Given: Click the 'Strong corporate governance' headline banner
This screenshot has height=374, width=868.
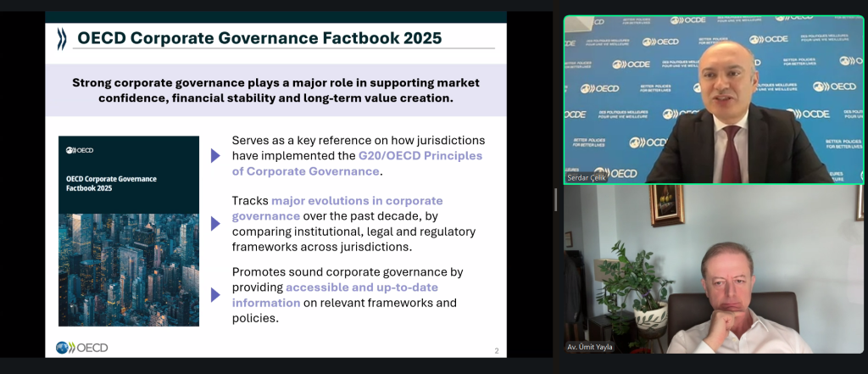Looking at the screenshot, I should point(275,90).
